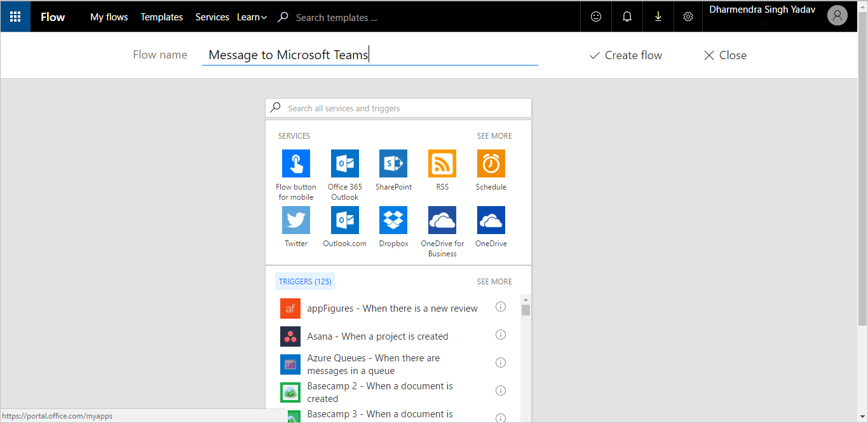Select the Outlook.com service icon
The height and width of the screenshot is (423, 868).
click(x=345, y=220)
